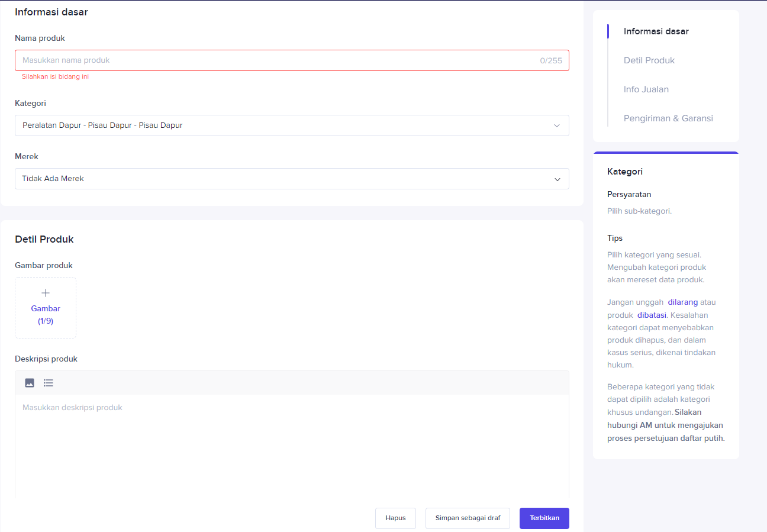The width and height of the screenshot is (767, 532).
Task: Open the Kategori dropdown showing Peralatan Dapur
Action: pyautogui.click(x=284, y=125)
